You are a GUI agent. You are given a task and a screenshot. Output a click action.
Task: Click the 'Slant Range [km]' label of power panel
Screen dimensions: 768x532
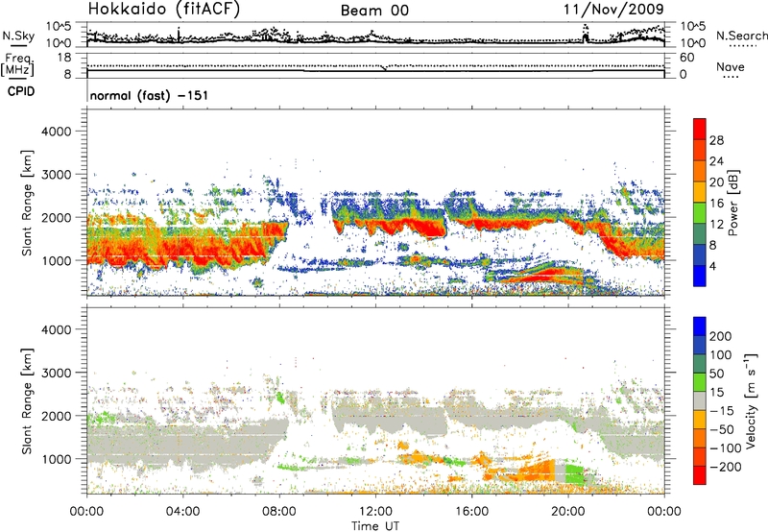pos(27,203)
